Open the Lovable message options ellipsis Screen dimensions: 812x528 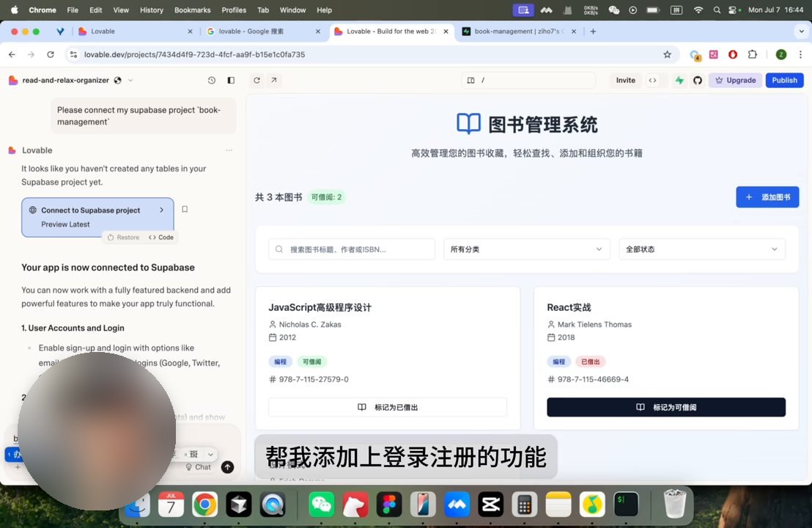229,150
